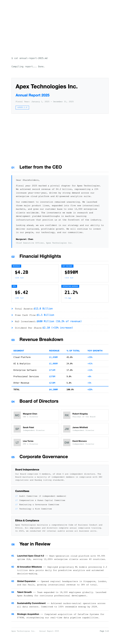The height and width of the screenshot is (644, 120).
Task: Click the $1,890M Cloud Platform revenue cell
Action: coord(53,357)
